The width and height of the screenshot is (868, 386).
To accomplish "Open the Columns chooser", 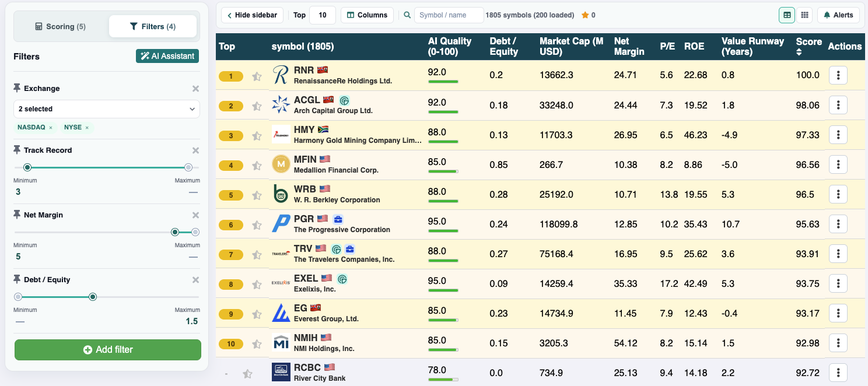I will 367,15.
